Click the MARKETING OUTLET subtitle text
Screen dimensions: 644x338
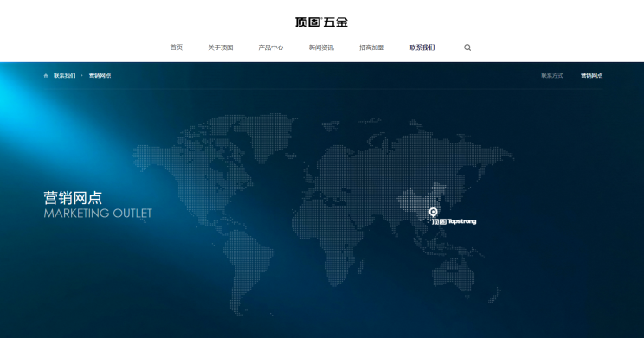point(98,214)
